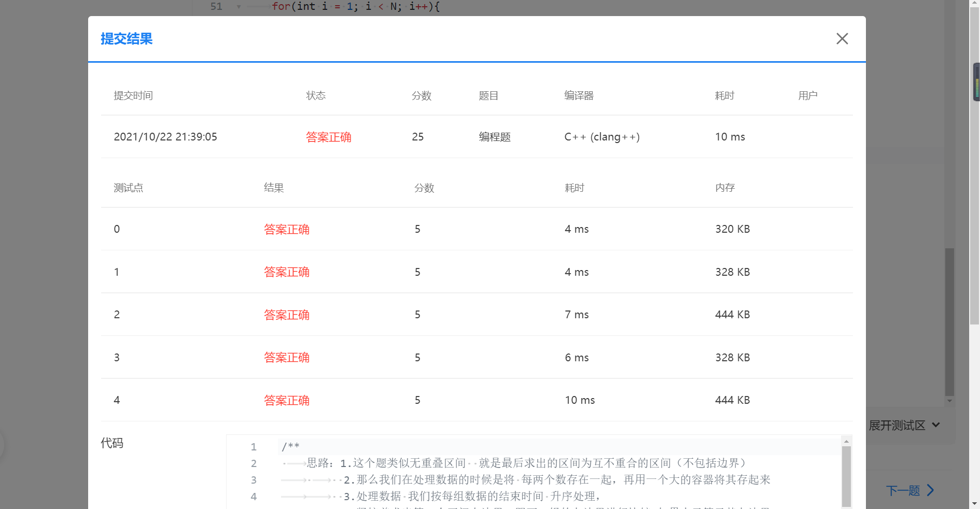Close the 提交结果 dialog
Screen dimensions: 980x509
(842, 39)
